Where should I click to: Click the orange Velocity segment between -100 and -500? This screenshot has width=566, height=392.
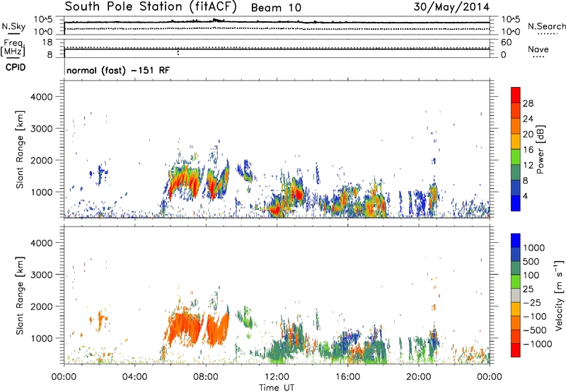516,323
